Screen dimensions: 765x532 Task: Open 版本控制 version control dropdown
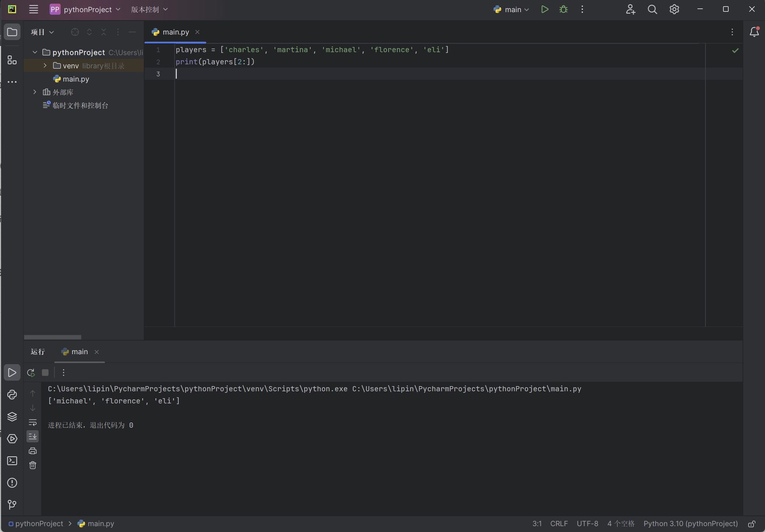tap(150, 10)
